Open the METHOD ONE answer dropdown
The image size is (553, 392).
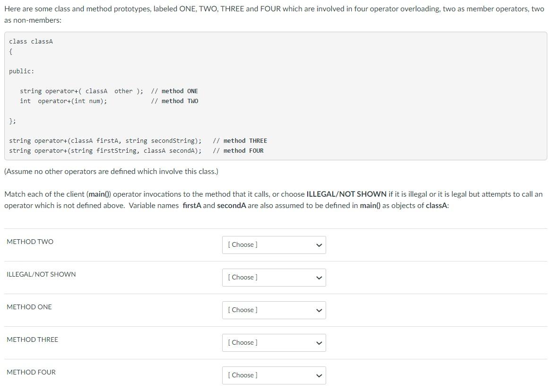point(274,310)
